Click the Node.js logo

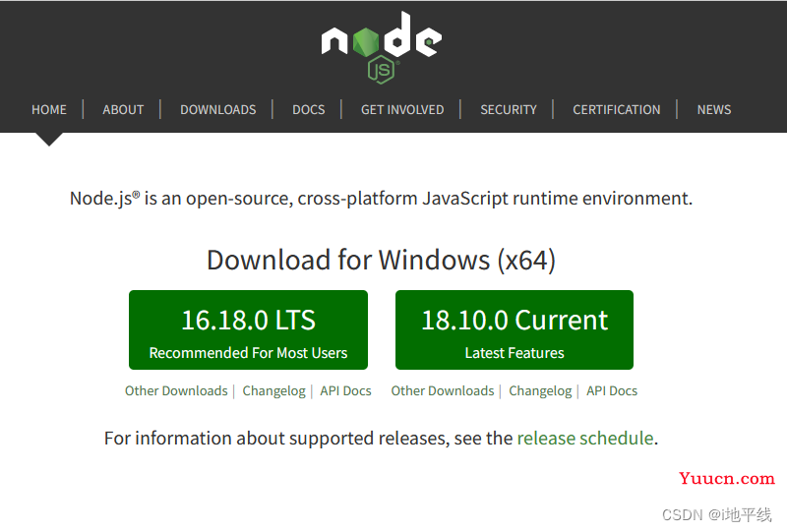382,47
